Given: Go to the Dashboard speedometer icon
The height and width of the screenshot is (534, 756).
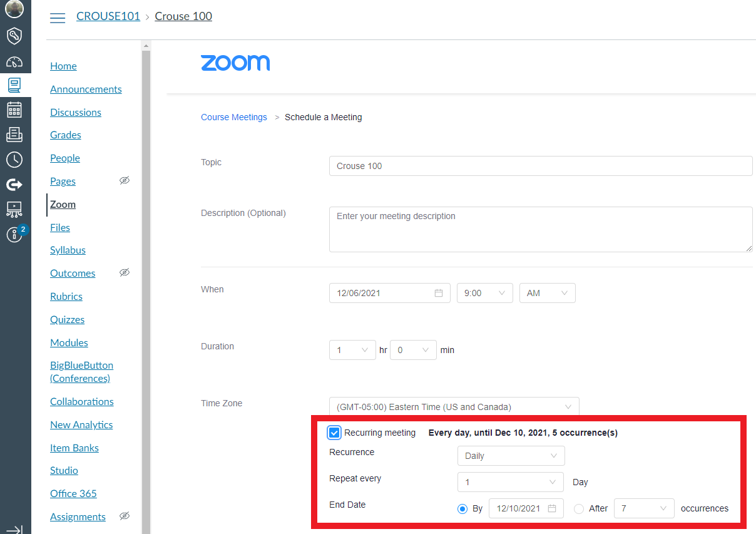Looking at the screenshot, I should pyautogui.click(x=14, y=61).
